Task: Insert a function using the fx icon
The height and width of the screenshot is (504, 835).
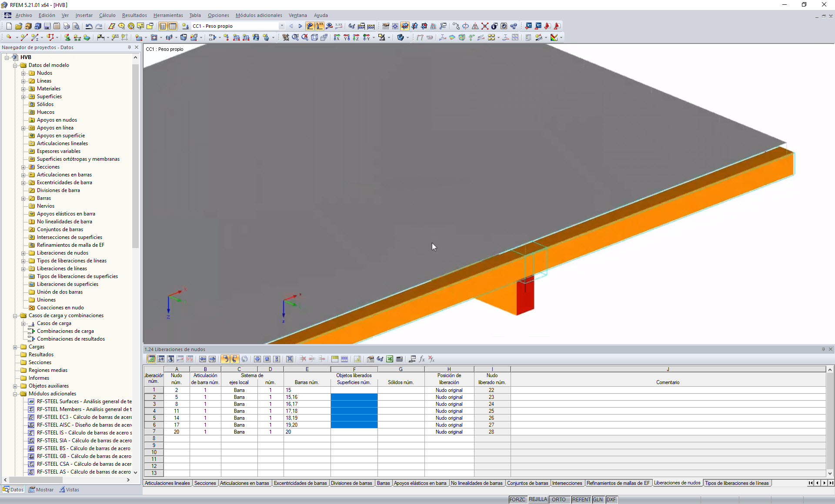Action: click(x=421, y=359)
